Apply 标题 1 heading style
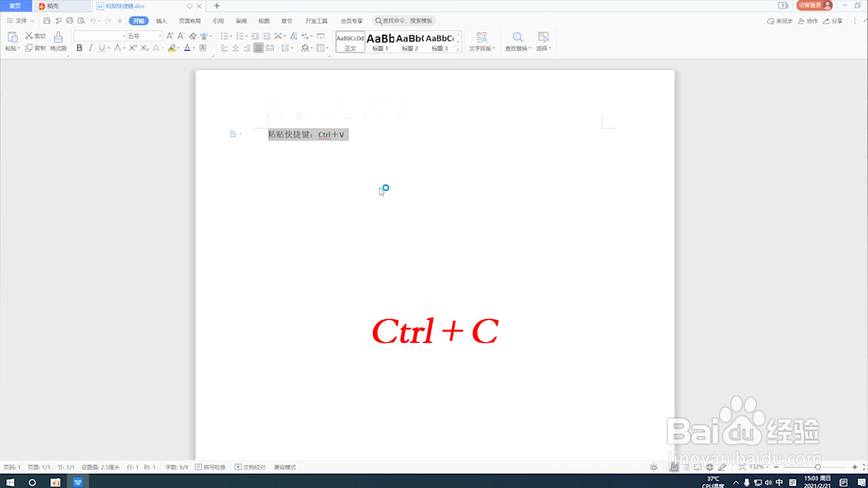The height and width of the screenshot is (488, 868). click(380, 42)
